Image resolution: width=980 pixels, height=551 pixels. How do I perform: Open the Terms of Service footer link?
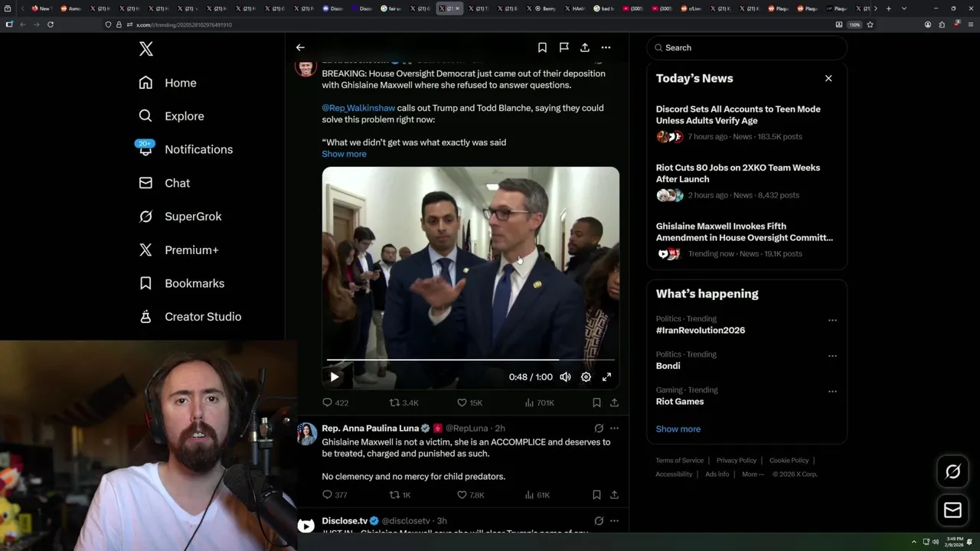[x=679, y=461]
